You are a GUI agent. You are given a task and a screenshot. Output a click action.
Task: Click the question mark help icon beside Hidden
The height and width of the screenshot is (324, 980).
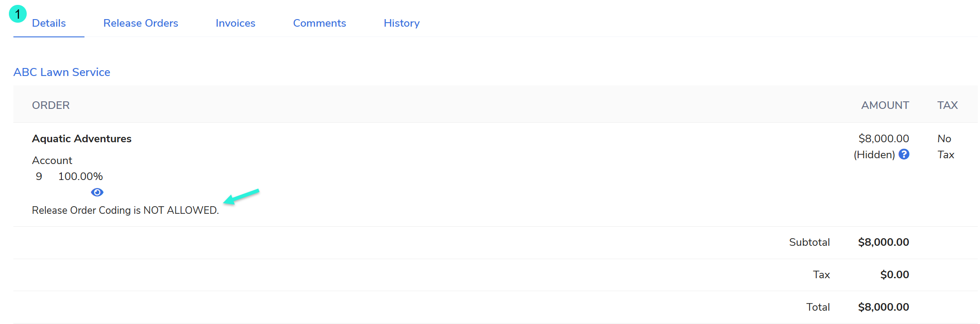tap(903, 154)
